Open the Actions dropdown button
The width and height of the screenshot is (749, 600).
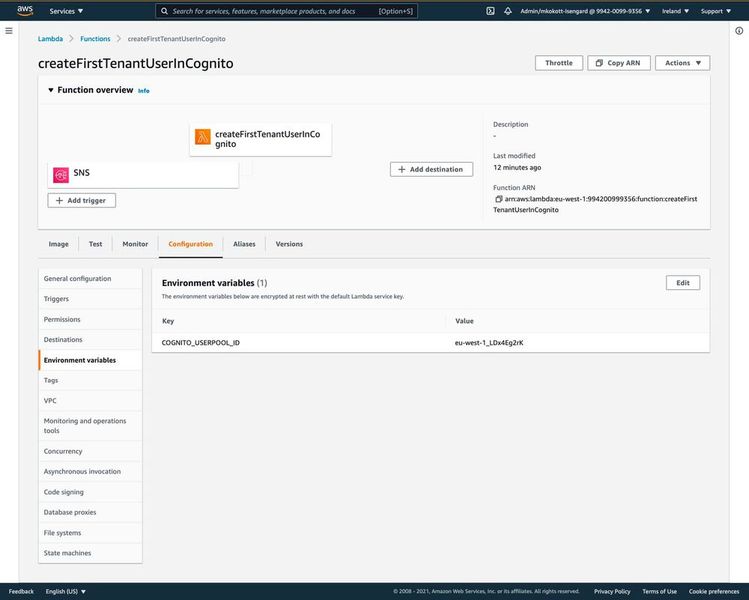point(683,63)
